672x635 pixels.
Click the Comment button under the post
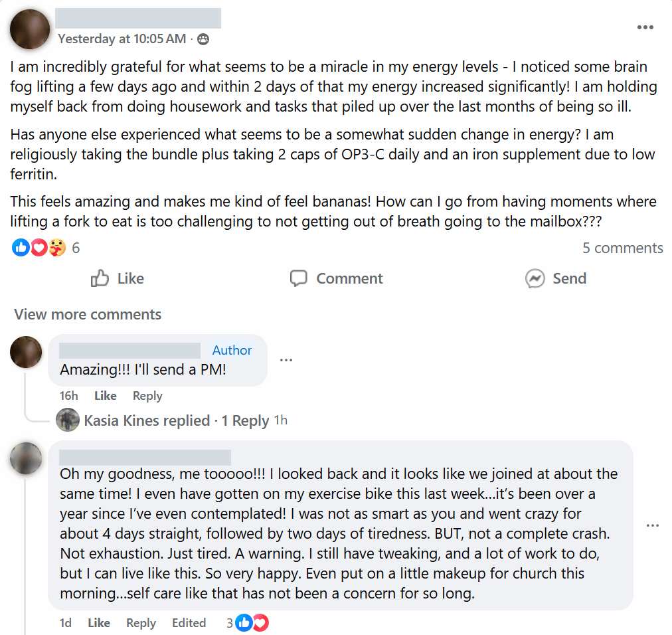pyautogui.click(x=337, y=278)
